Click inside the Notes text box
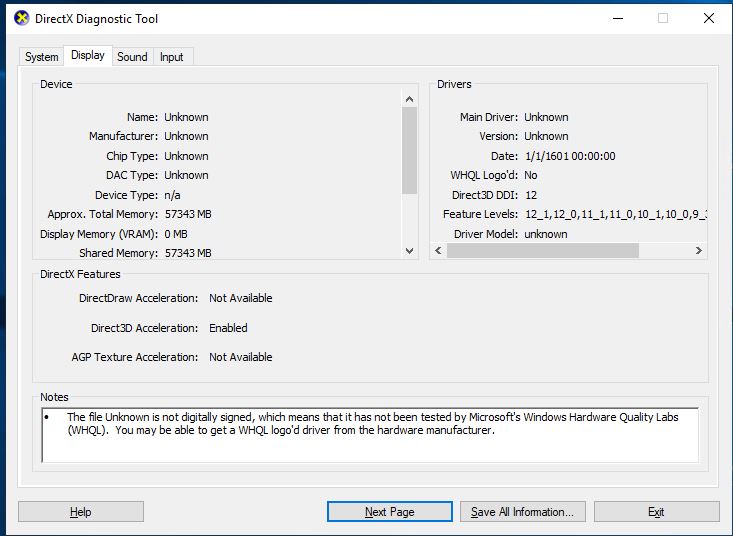This screenshot has height=536, width=733. (x=370, y=435)
